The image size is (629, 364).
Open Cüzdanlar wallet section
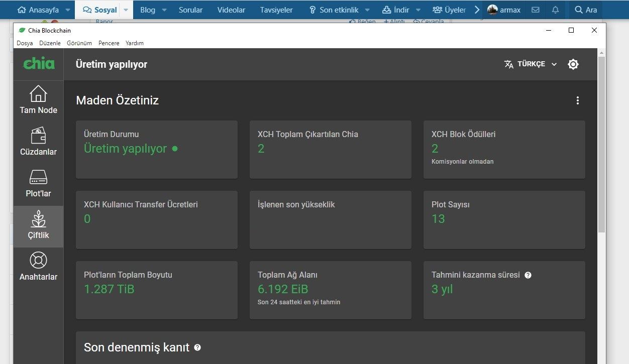point(38,143)
